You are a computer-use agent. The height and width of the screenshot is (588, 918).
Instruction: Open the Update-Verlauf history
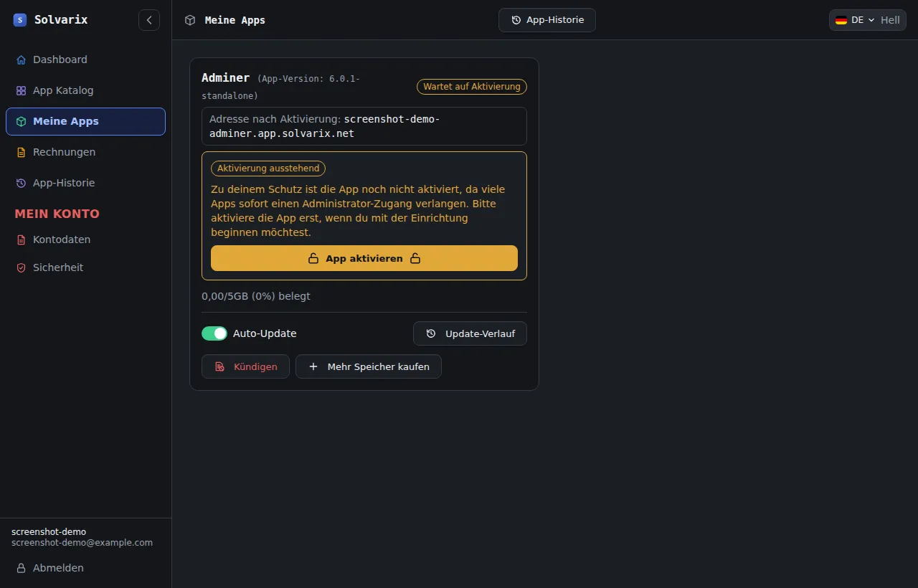pyautogui.click(x=470, y=333)
